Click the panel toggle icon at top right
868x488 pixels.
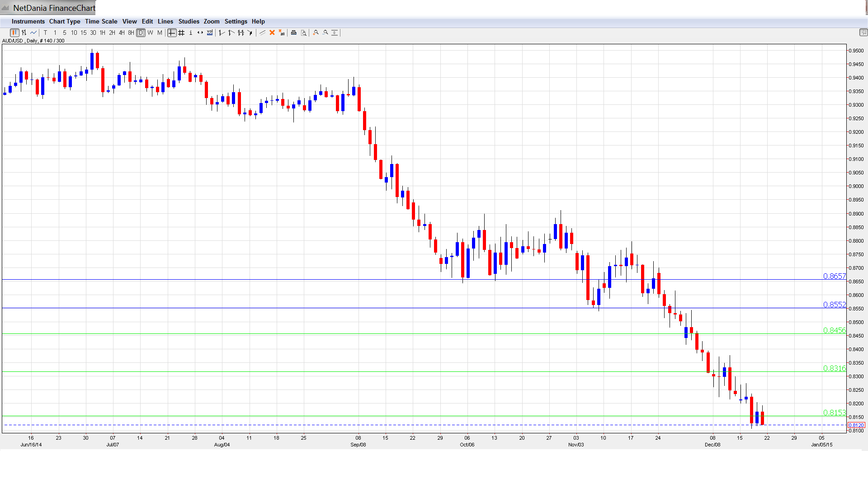(x=863, y=33)
